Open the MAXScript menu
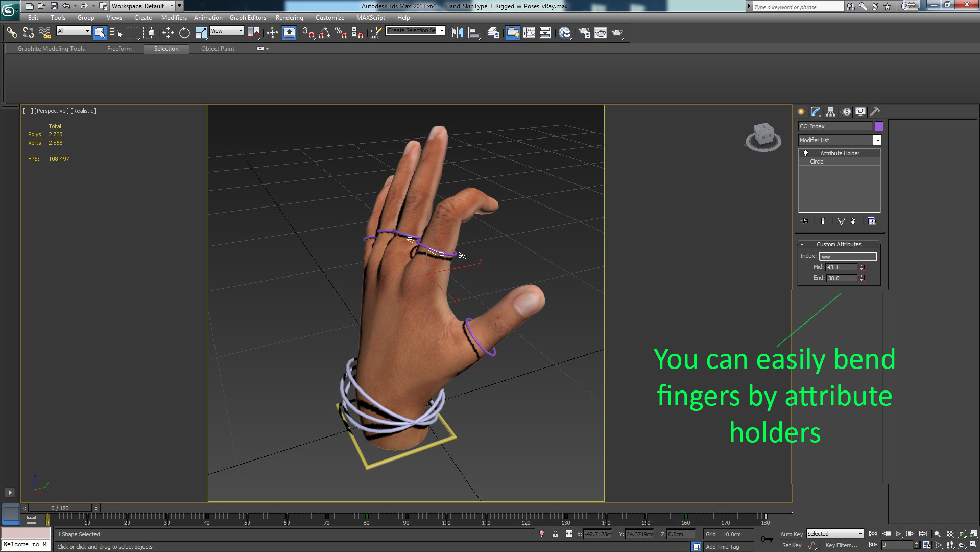 point(370,17)
